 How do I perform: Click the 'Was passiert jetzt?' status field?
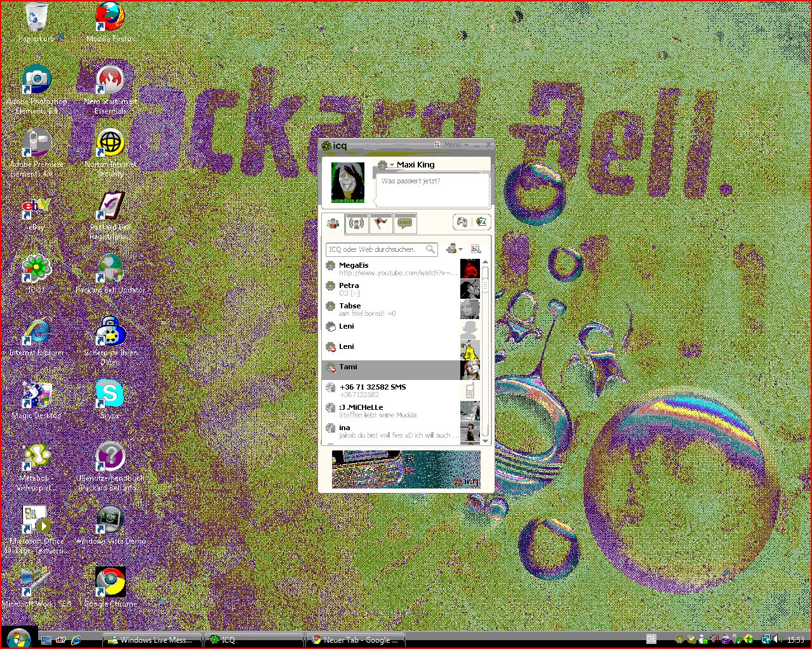(434, 189)
